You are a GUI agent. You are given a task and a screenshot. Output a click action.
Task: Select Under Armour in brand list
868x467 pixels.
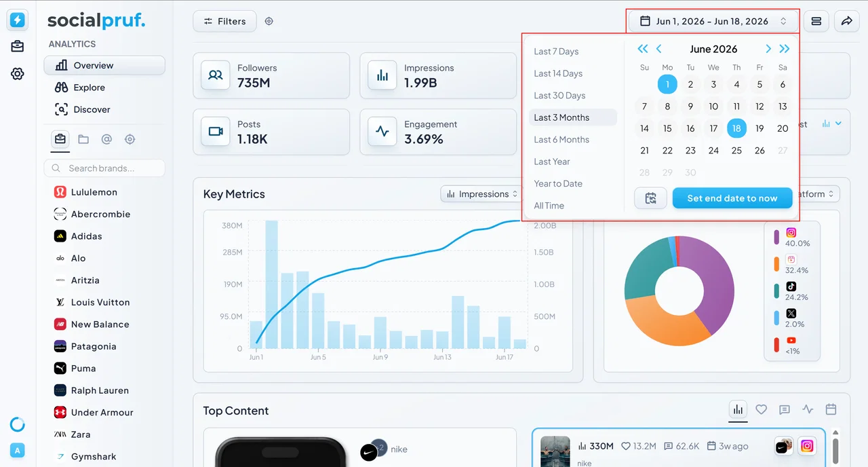[x=104, y=413]
